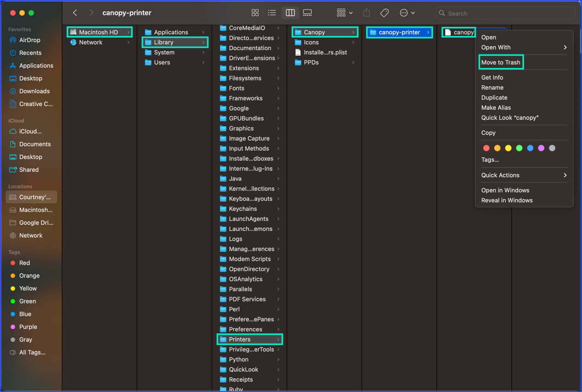Select the Canopy folder
582x392 pixels.
(325, 32)
